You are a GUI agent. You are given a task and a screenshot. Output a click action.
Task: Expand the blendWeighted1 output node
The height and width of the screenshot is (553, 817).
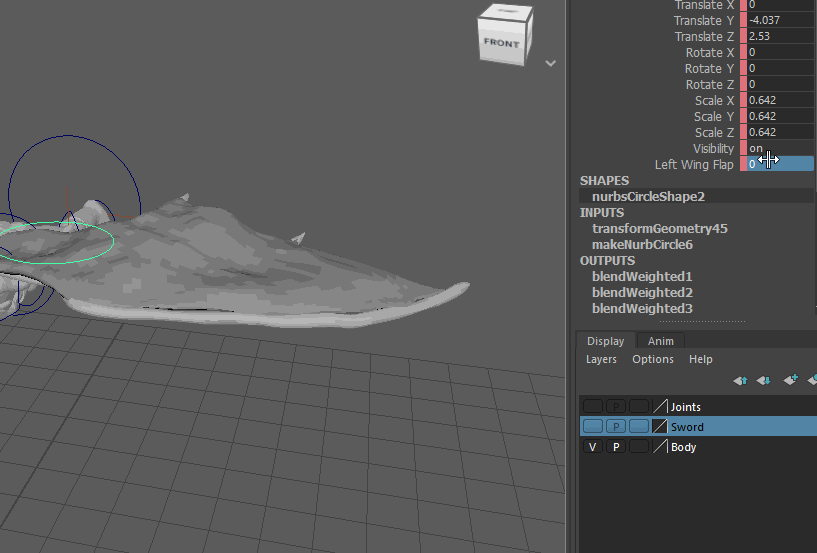(642, 276)
